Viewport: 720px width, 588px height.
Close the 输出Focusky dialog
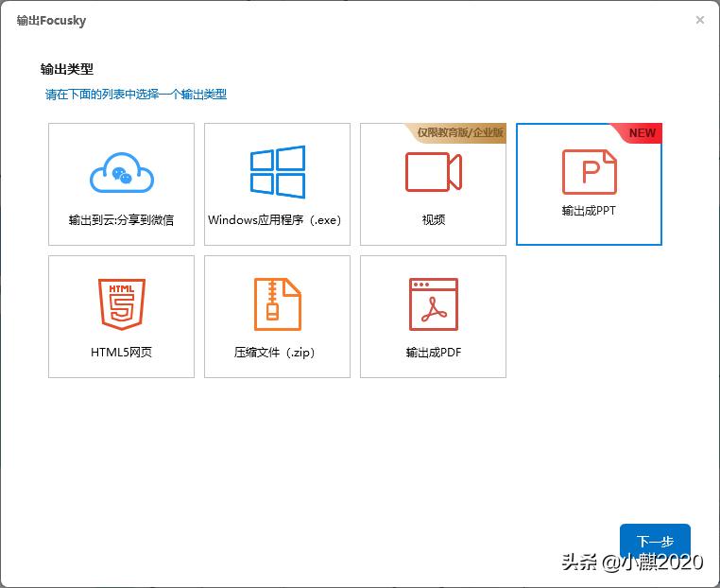click(700, 20)
